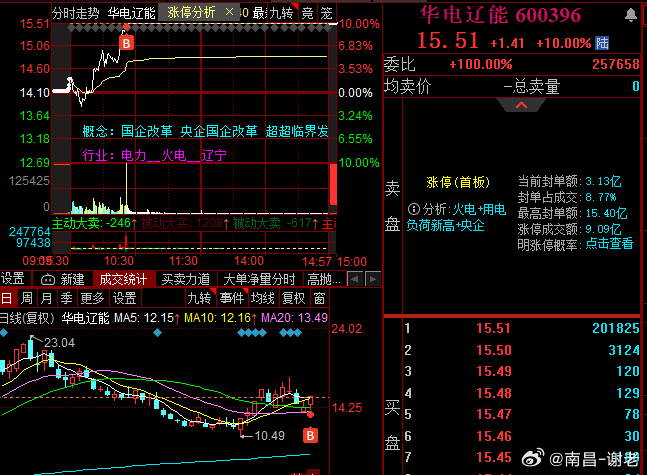Click the B marker on daily K-line chart
Viewport: 647px width, 475px height.
(310, 435)
